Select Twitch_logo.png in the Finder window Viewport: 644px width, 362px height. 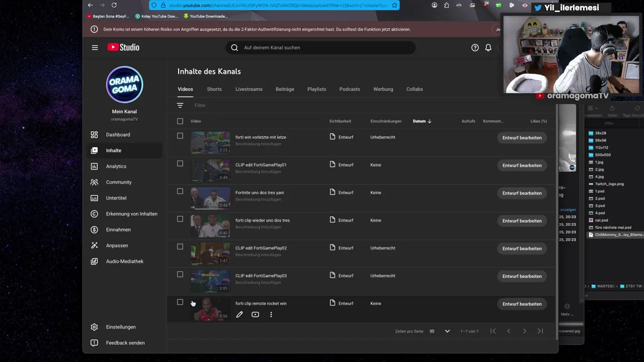point(609,184)
